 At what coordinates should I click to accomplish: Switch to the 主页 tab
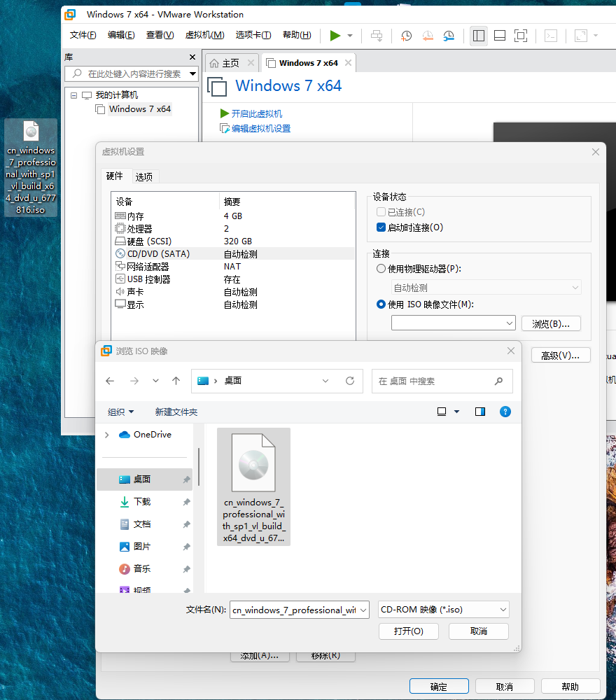click(x=231, y=63)
